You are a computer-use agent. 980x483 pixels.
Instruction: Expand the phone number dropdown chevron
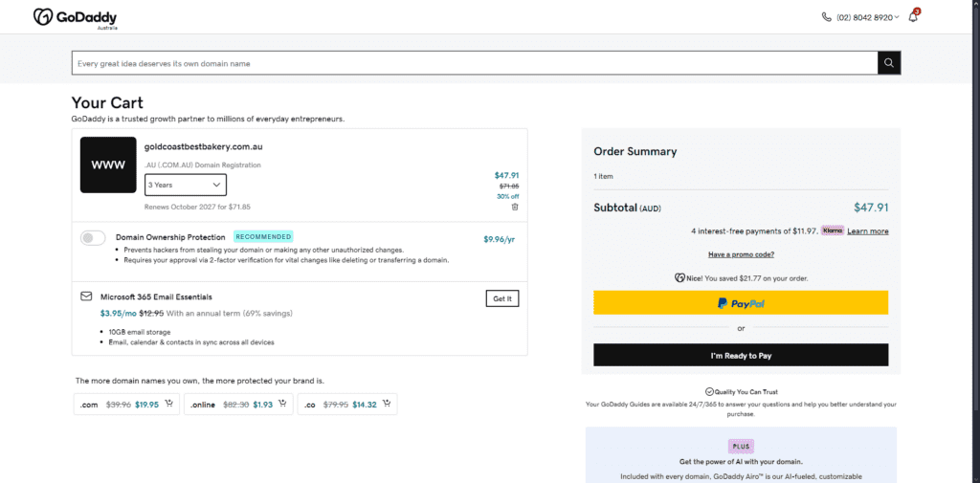click(x=897, y=17)
